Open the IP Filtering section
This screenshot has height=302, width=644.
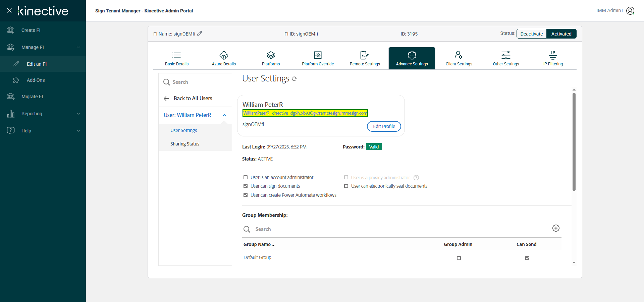point(553,58)
